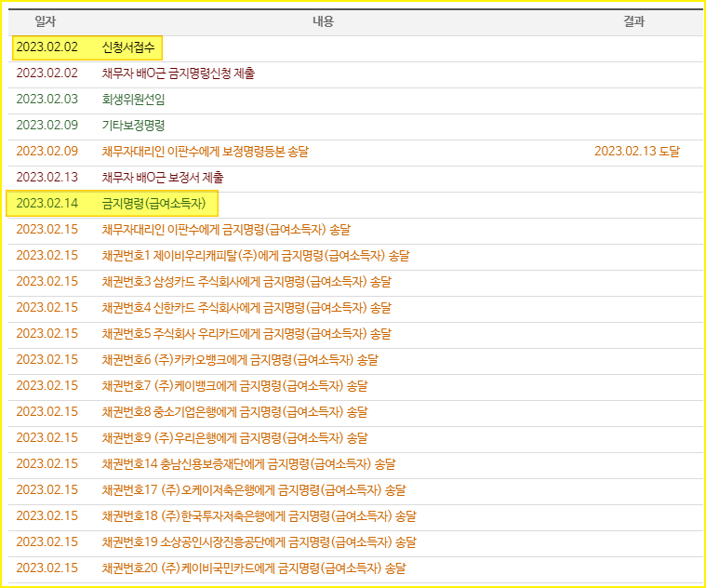The height and width of the screenshot is (588, 706).
Task: Click date 2023.02.13 of 보정서 제출 row
Action: (47, 178)
